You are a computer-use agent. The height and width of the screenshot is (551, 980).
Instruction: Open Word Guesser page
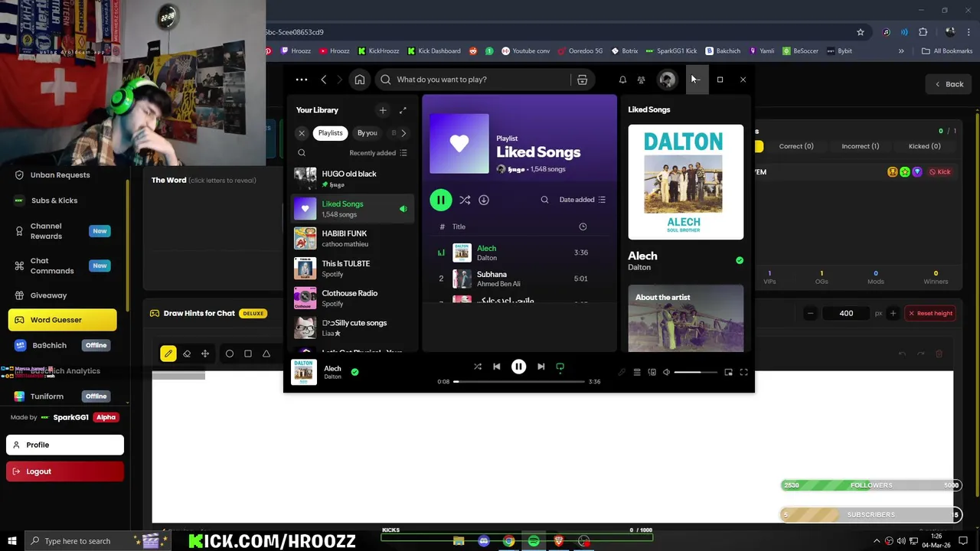coord(63,320)
